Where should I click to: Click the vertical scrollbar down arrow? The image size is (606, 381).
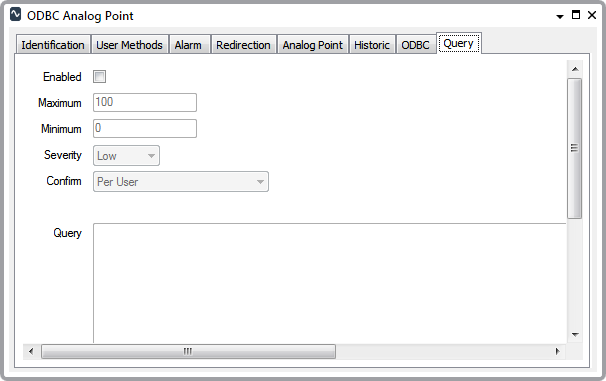(x=575, y=335)
